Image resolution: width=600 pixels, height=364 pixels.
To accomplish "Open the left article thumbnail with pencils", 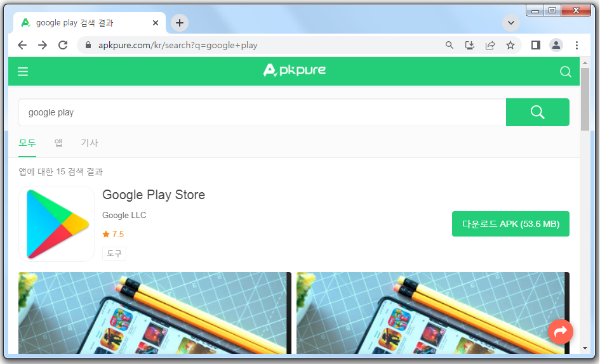I will [154, 313].
